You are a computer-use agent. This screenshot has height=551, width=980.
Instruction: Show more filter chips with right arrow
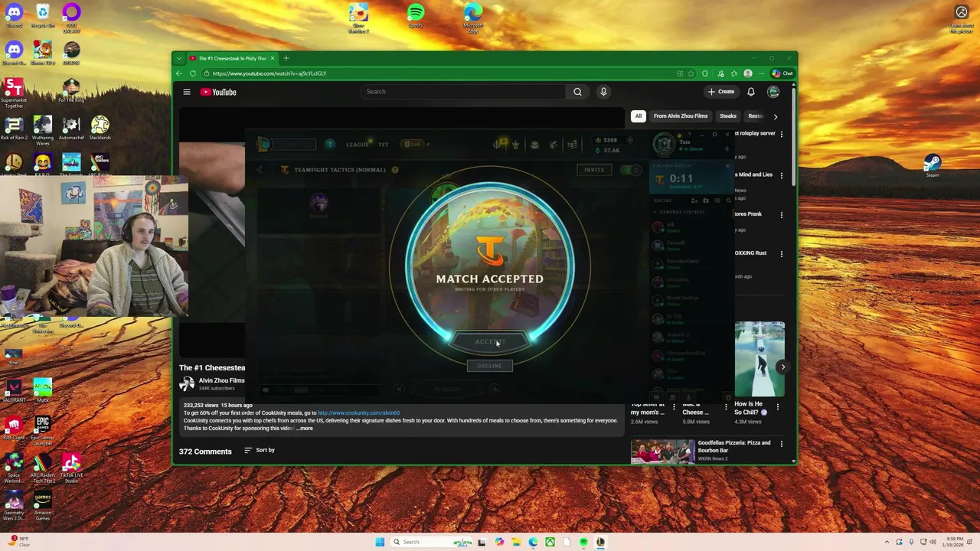coord(775,116)
